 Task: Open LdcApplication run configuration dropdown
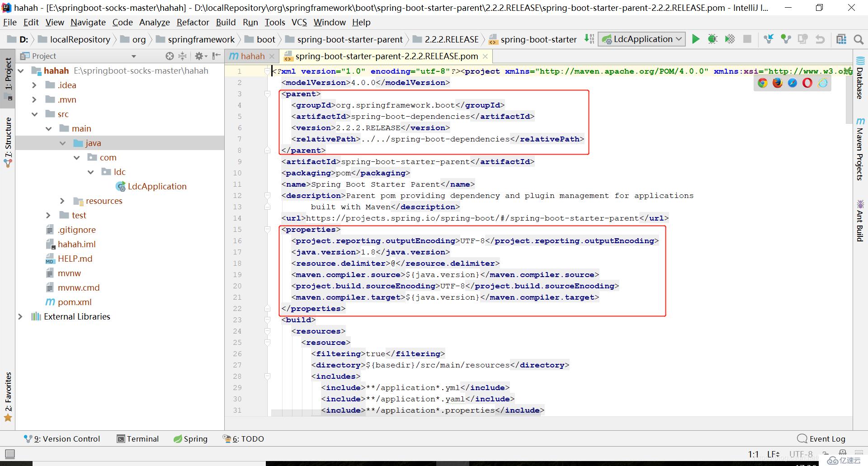point(642,39)
